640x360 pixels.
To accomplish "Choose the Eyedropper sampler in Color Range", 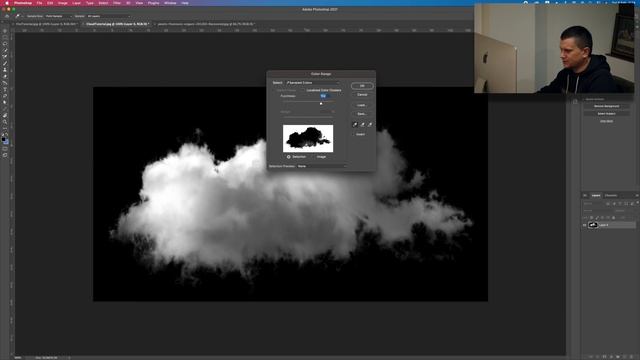I will (355, 124).
